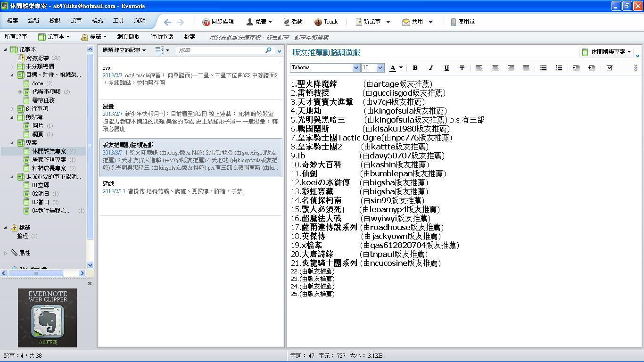
Task: Toggle strikethrough formatting
Action: point(462,68)
